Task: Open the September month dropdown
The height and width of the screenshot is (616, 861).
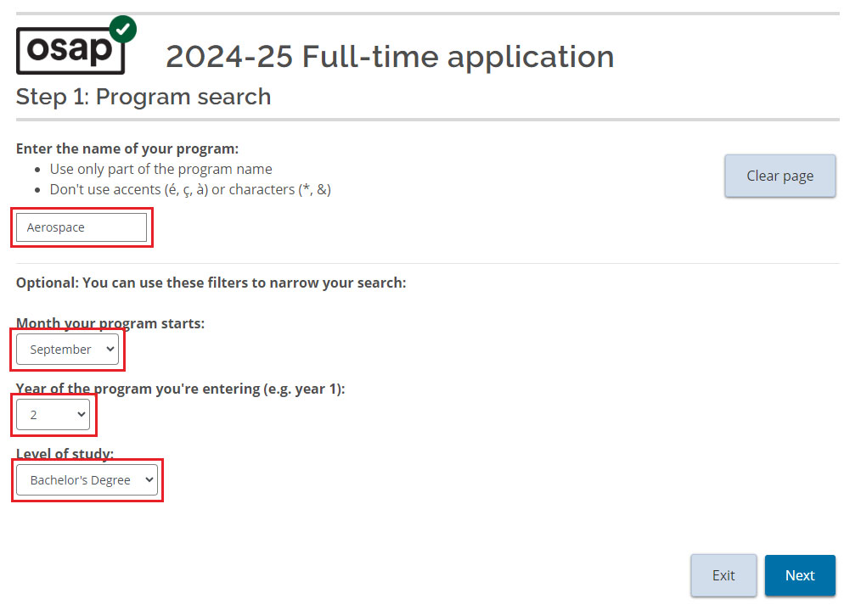Action: pos(67,350)
